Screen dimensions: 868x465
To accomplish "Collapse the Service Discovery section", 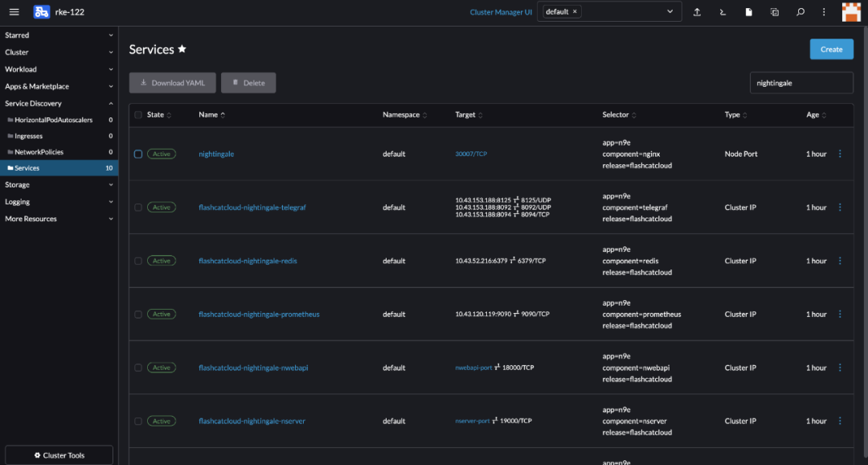I will tap(58, 103).
